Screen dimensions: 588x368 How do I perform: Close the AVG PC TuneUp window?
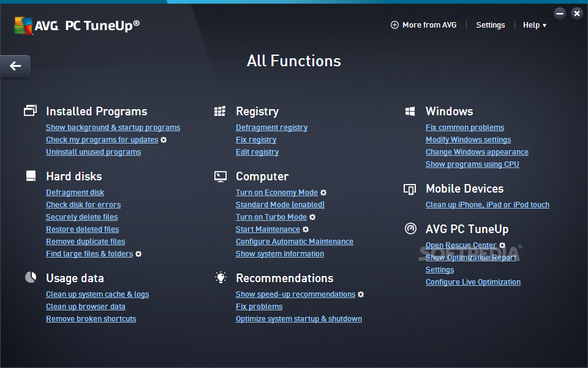[x=577, y=13]
